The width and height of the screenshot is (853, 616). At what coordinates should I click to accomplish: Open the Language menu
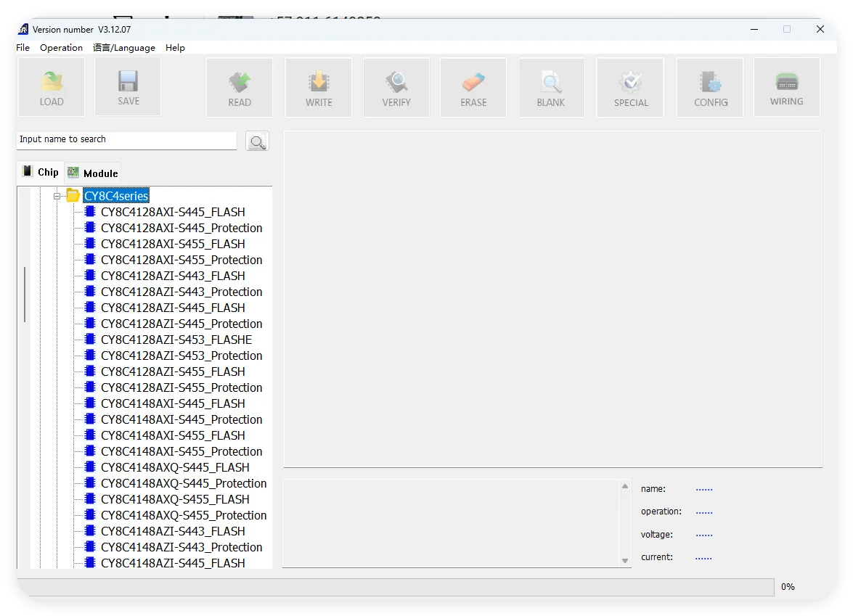tap(123, 48)
